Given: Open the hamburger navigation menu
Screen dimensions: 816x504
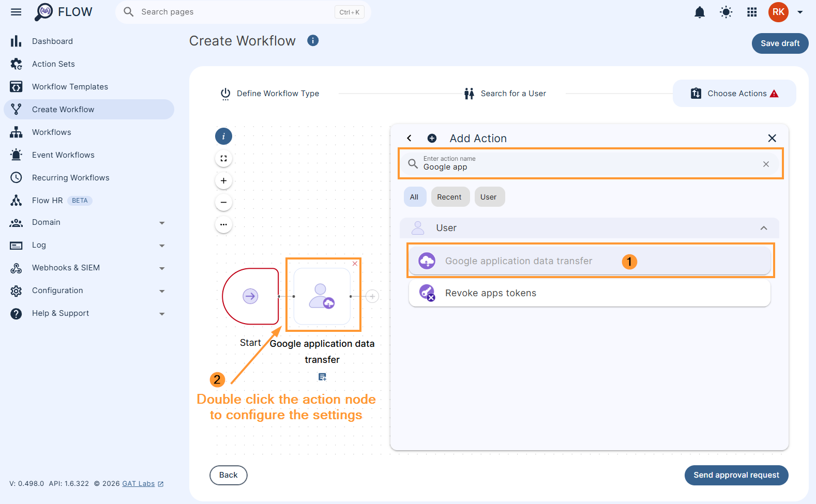Looking at the screenshot, I should (x=16, y=12).
